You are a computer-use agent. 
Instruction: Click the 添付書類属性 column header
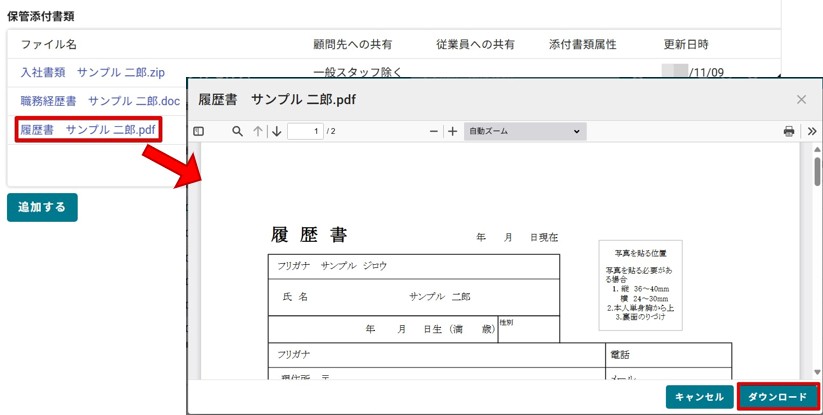click(583, 45)
